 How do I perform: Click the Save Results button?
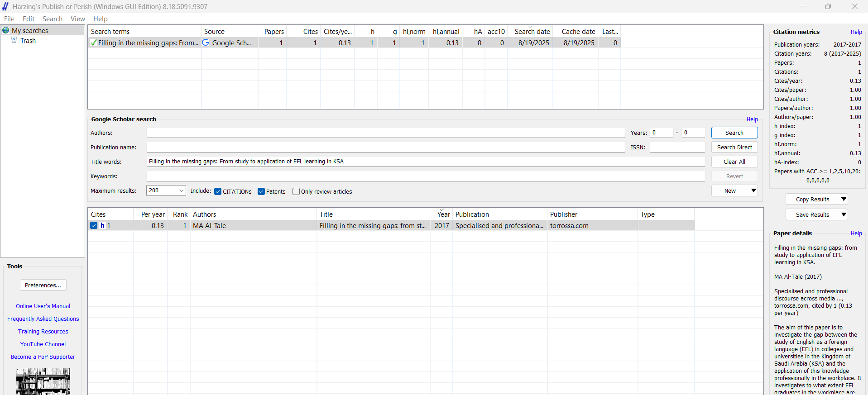coord(812,214)
